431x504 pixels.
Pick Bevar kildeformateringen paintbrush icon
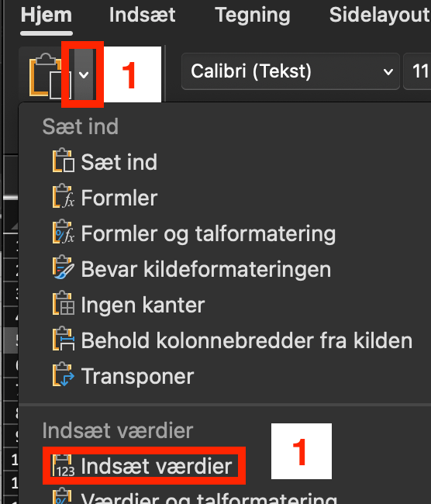pyautogui.click(x=64, y=268)
